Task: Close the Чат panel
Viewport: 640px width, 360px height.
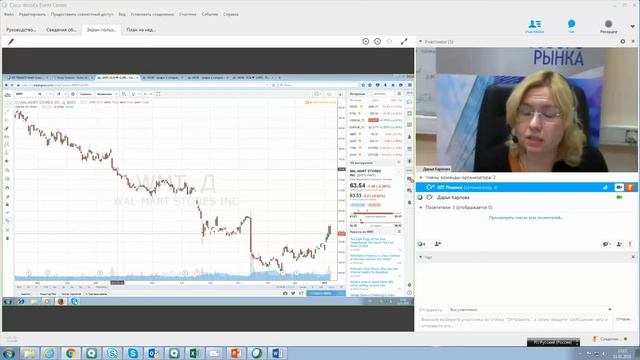Action: pos(633,257)
